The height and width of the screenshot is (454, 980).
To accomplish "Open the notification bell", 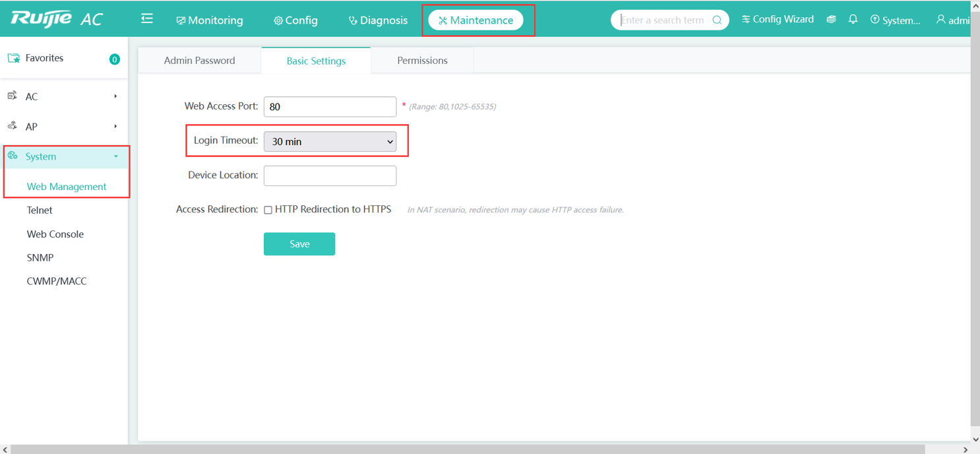I will click(853, 20).
